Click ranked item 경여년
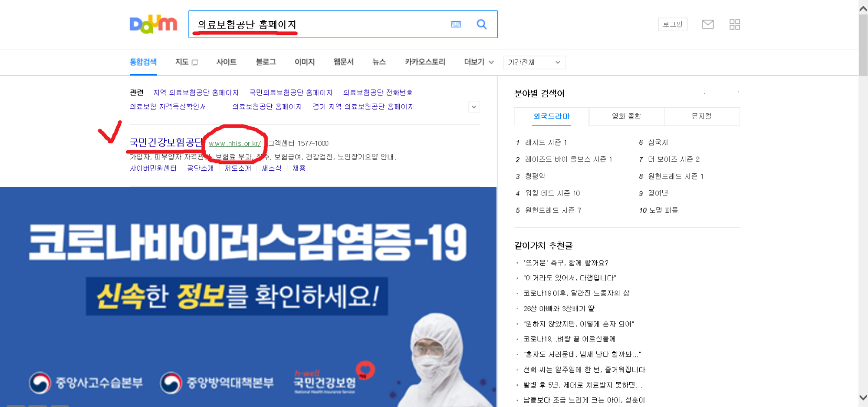Image resolution: width=868 pixels, height=407 pixels. click(x=658, y=193)
